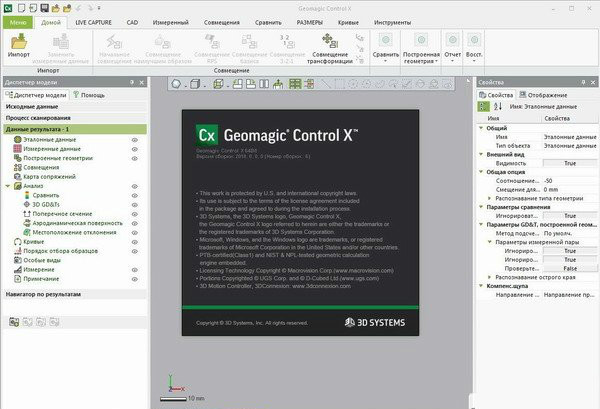The height and width of the screenshot is (409, 600).
Task: Click the two-pane split view icon
Action: (264, 84)
